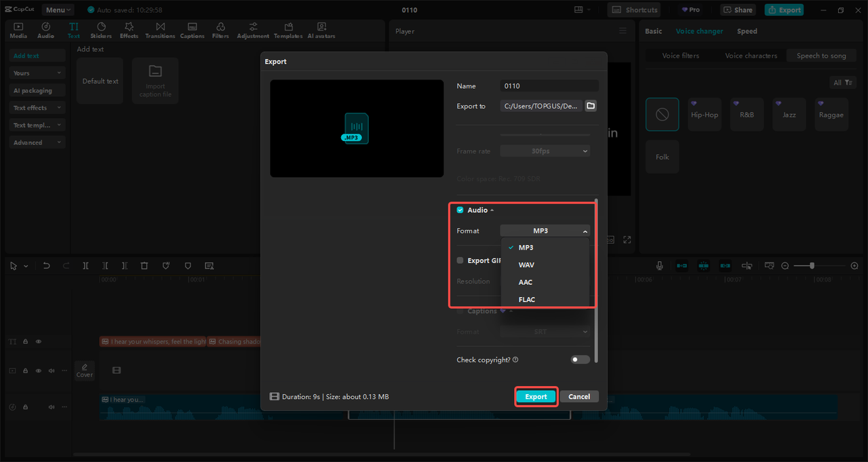Cancel the export dialog

[x=578, y=396]
